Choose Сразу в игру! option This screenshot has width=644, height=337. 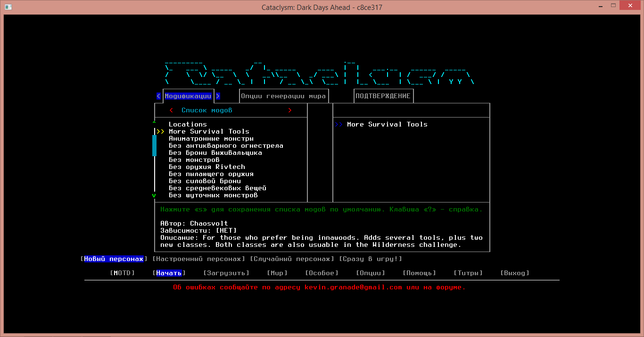371,259
